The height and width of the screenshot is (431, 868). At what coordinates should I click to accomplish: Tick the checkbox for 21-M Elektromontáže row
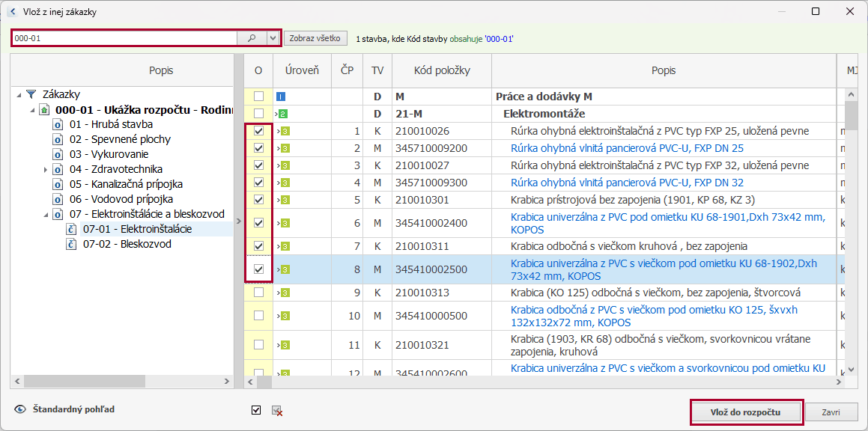point(258,114)
